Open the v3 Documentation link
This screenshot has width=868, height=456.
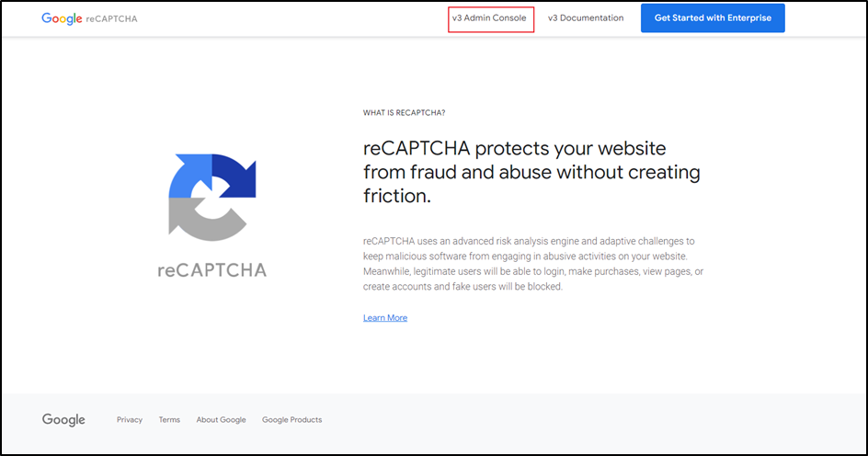pos(586,18)
